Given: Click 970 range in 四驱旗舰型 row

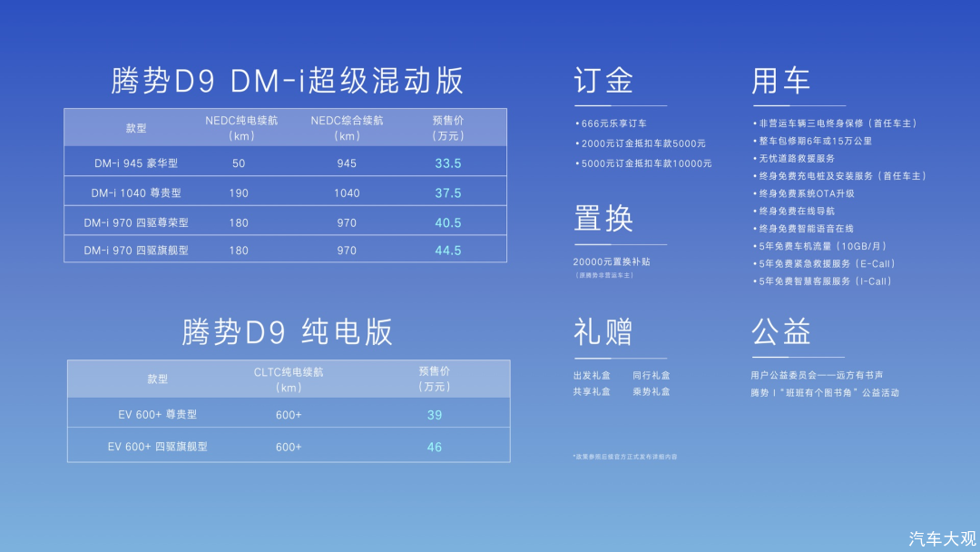Looking at the screenshot, I should coord(347,250).
